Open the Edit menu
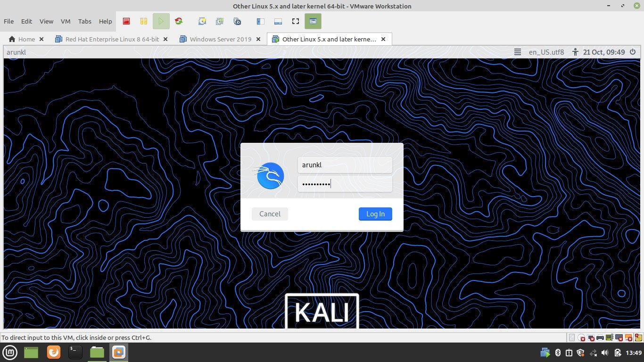The height and width of the screenshot is (362, 644). pyautogui.click(x=26, y=21)
